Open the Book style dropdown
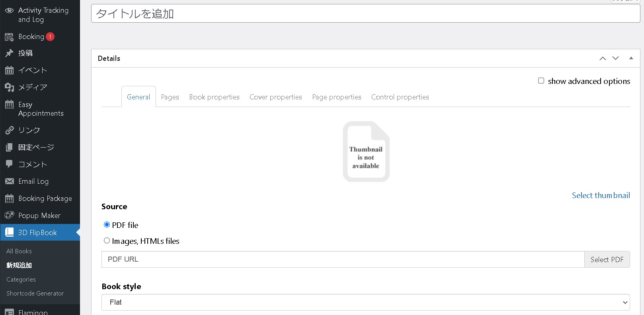Viewport: 644px width, 315px height. point(365,302)
